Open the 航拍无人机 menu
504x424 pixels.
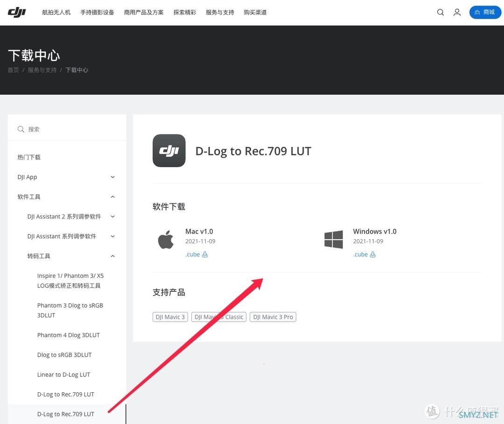[56, 12]
